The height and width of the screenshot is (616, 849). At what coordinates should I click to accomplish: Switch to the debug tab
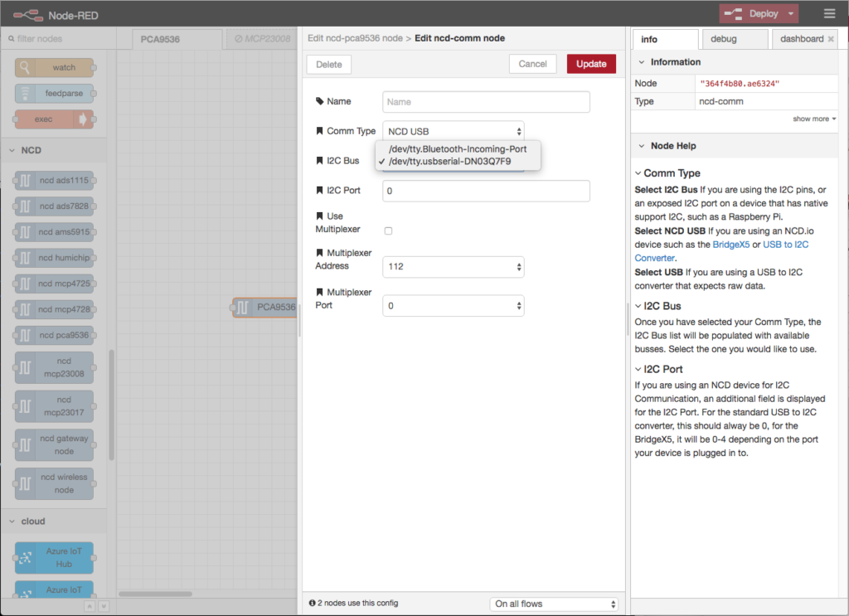(735, 39)
